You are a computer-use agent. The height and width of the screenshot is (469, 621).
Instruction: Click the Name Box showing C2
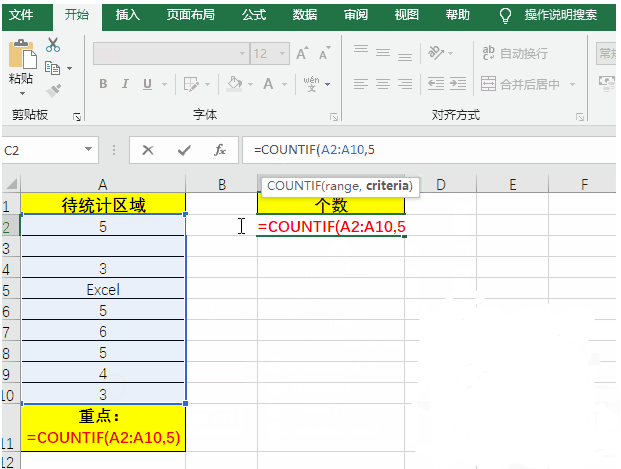click(50, 150)
